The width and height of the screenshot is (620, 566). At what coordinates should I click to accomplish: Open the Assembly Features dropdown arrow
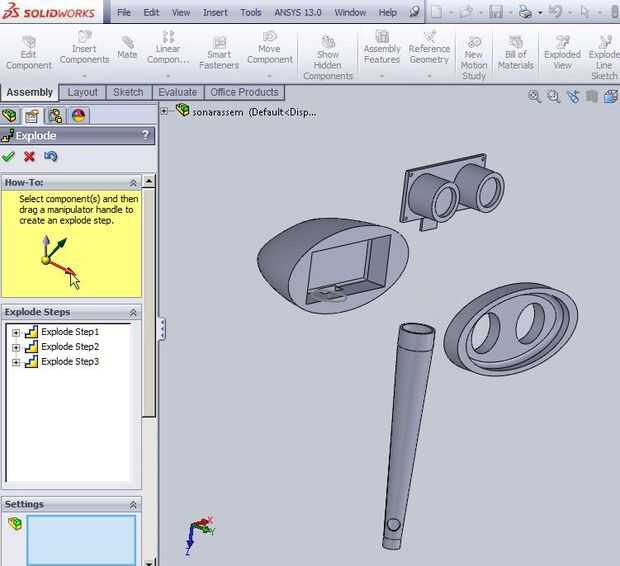click(x=382, y=76)
